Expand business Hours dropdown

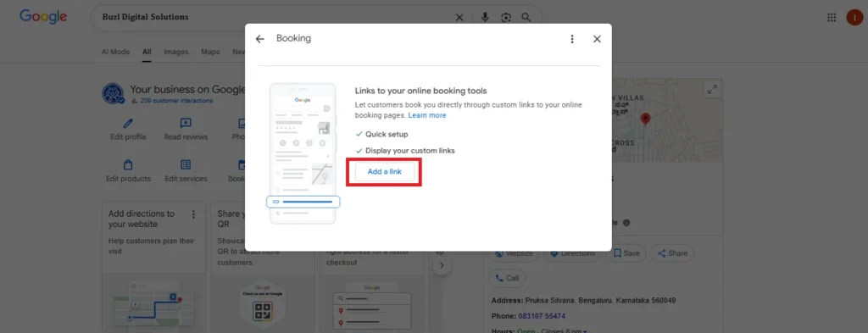click(585, 331)
